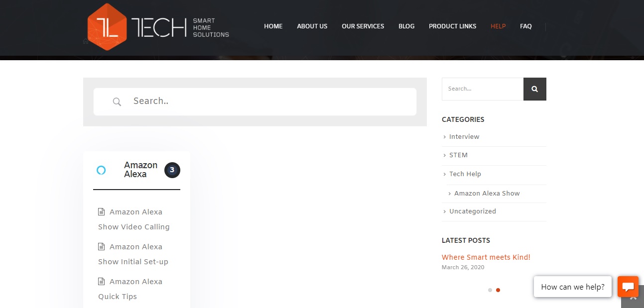Select the first carousel dot in Latest Posts
The image size is (644, 308).
[490, 290]
